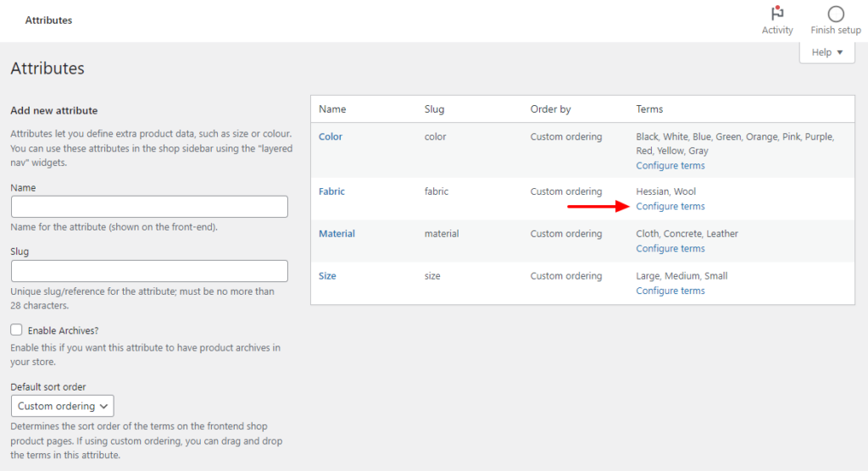Screen dimensions: 868x471
Task: Click the 'Cloth, Concrete, Leather' terms text
Action: pos(687,234)
